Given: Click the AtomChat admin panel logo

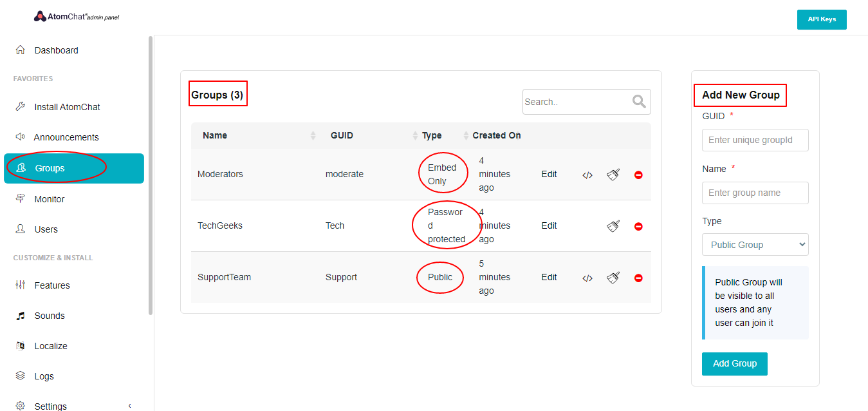Looking at the screenshot, I should tap(77, 17).
